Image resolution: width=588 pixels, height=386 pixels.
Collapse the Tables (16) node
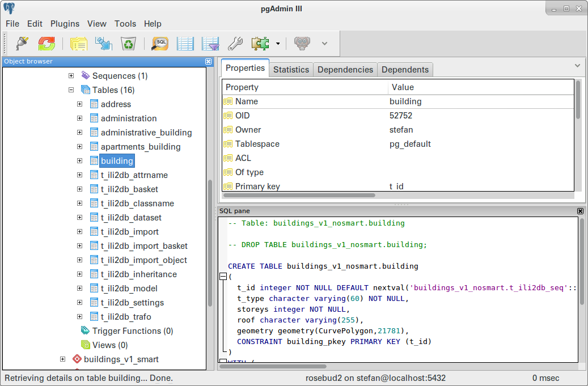click(x=71, y=90)
